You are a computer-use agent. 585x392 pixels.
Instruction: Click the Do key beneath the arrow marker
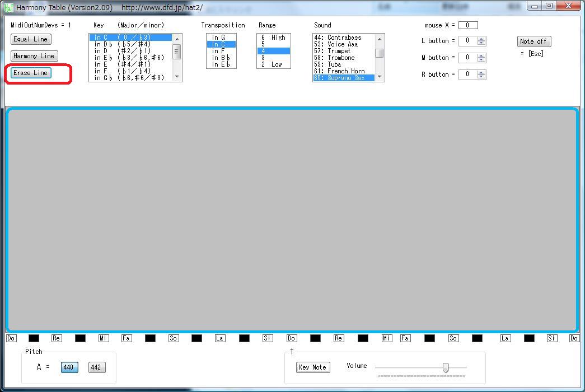292,338
